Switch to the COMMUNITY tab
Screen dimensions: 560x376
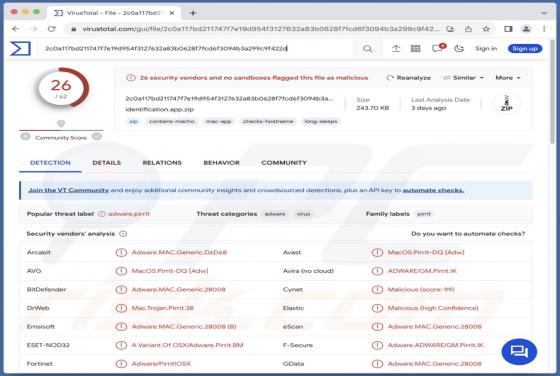(x=284, y=163)
